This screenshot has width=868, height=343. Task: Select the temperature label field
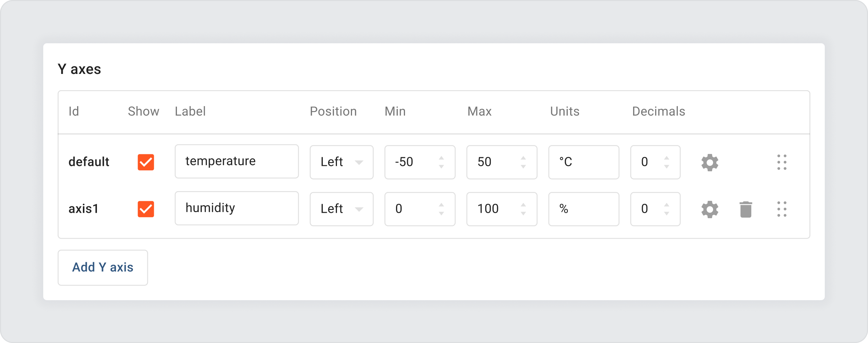[236, 161]
